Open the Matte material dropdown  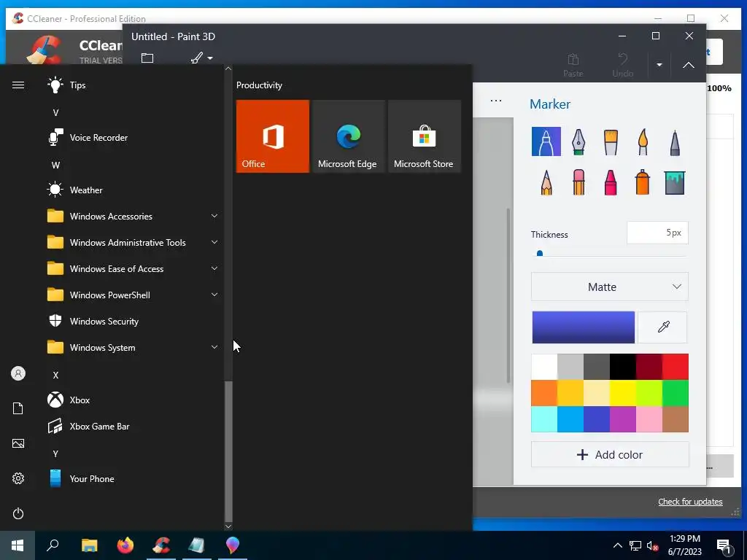pos(609,287)
